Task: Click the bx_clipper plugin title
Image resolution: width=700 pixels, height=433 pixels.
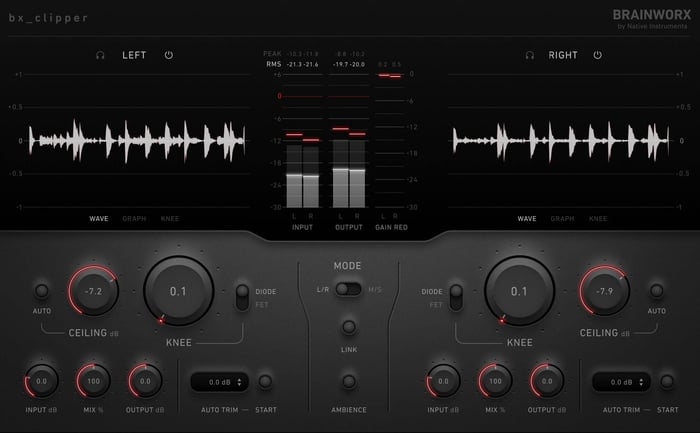Action: click(x=48, y=18)
